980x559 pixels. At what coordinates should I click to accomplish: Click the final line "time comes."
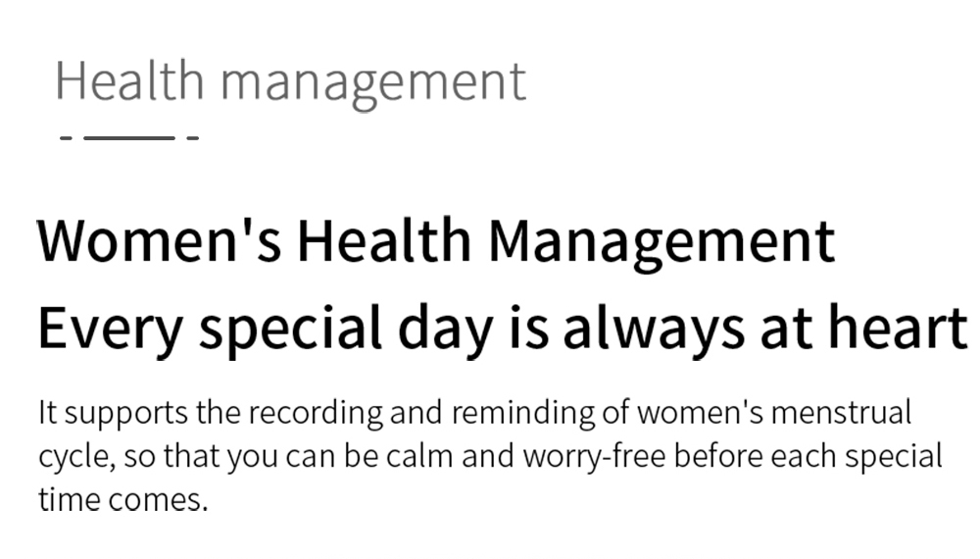pyautogui.click(x=122, y=499)
